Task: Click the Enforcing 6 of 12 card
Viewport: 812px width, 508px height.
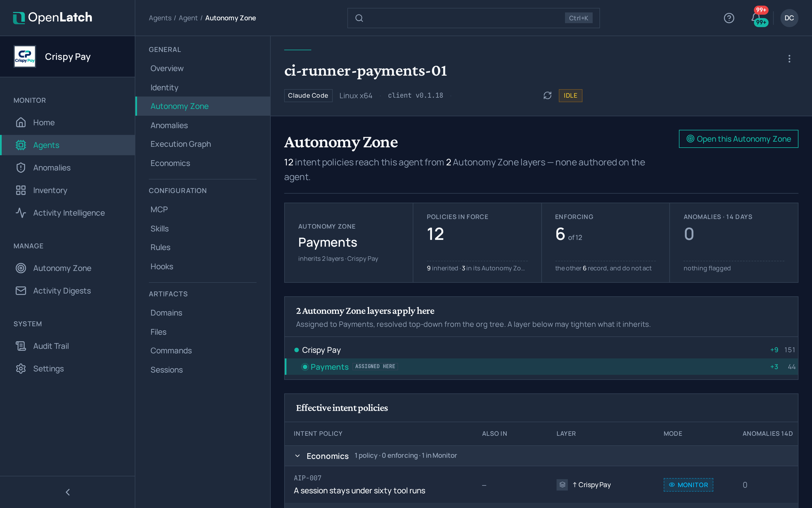Action: (x=605, y=243)
